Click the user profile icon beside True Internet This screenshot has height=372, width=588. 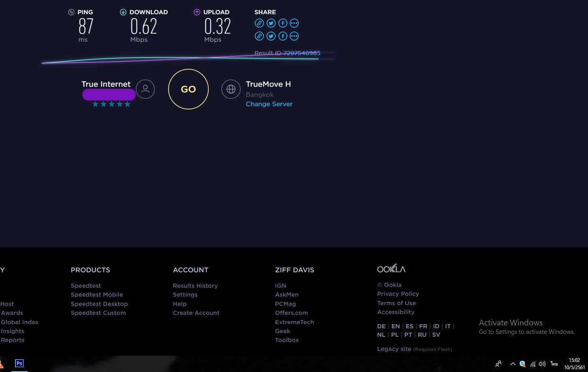(145, 89)
